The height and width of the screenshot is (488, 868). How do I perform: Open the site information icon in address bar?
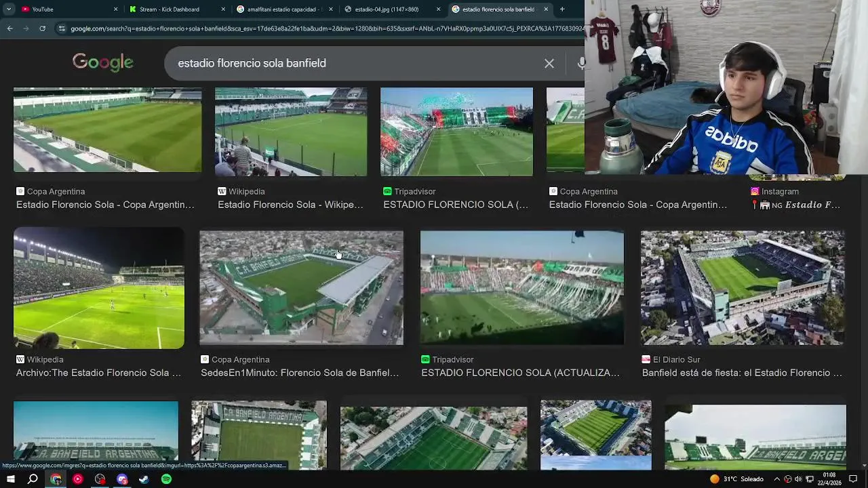(62, 28)
